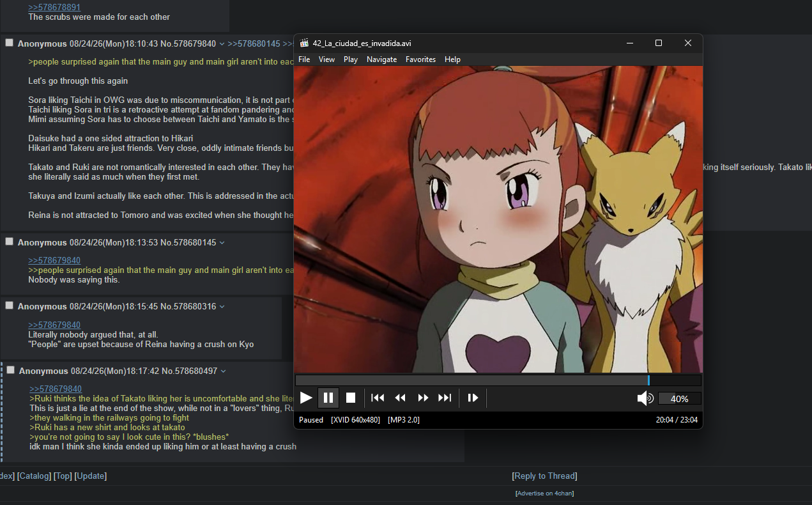Viewport: 812px width, 505px height.
Task: Maximize the media player window
Action: 659,43
